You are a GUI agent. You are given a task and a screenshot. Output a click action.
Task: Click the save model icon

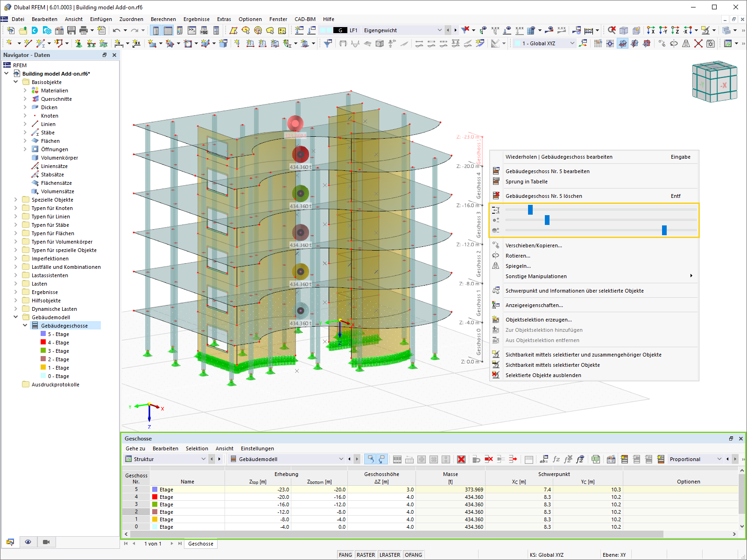(x=71, y=30)
